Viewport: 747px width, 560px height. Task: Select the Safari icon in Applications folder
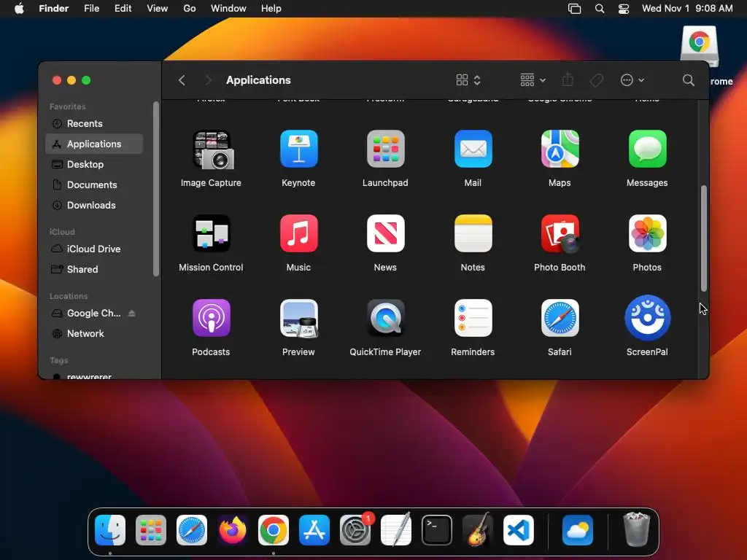560,318
